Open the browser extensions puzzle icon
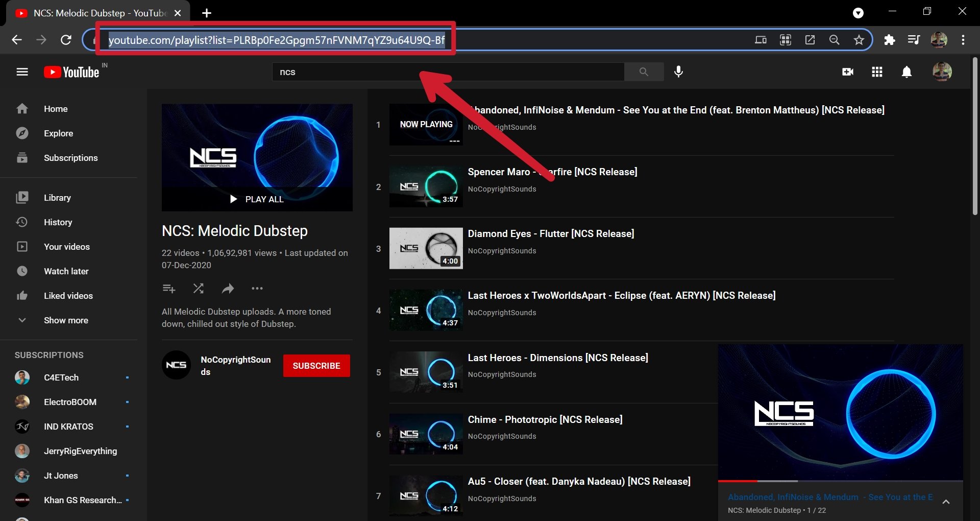The image size is (980, 521). pyautogui.click(x=890, y=40)
